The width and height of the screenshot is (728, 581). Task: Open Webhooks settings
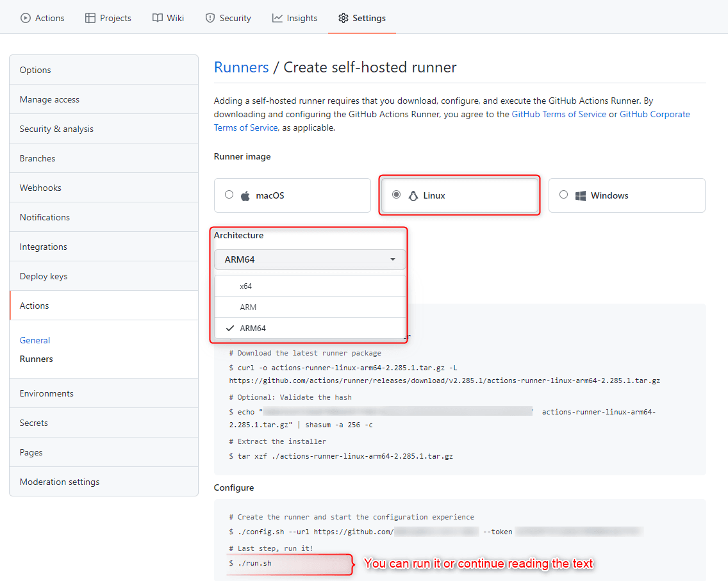click(104, 188)
